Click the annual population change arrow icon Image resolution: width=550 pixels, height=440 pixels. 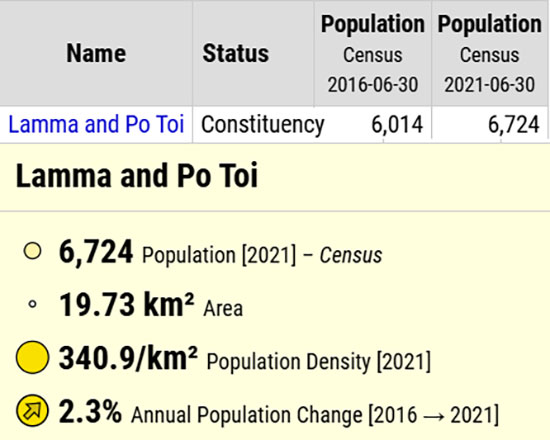[32, 411]
